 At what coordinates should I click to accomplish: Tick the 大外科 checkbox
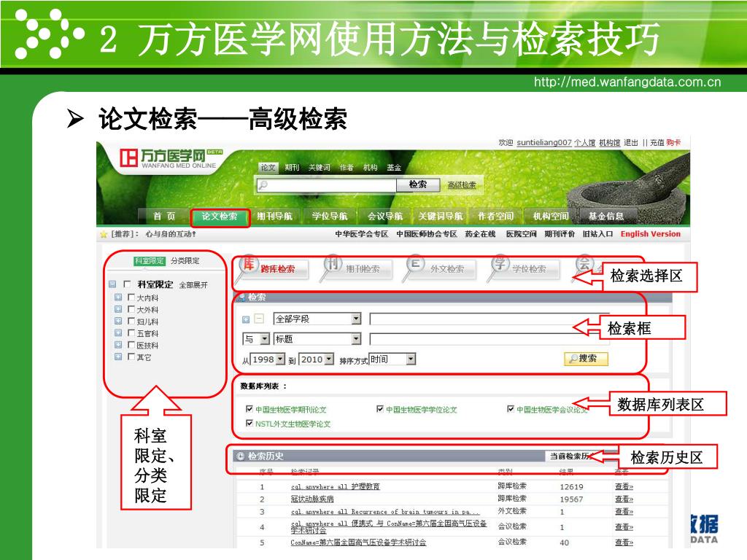pos(131,309)
